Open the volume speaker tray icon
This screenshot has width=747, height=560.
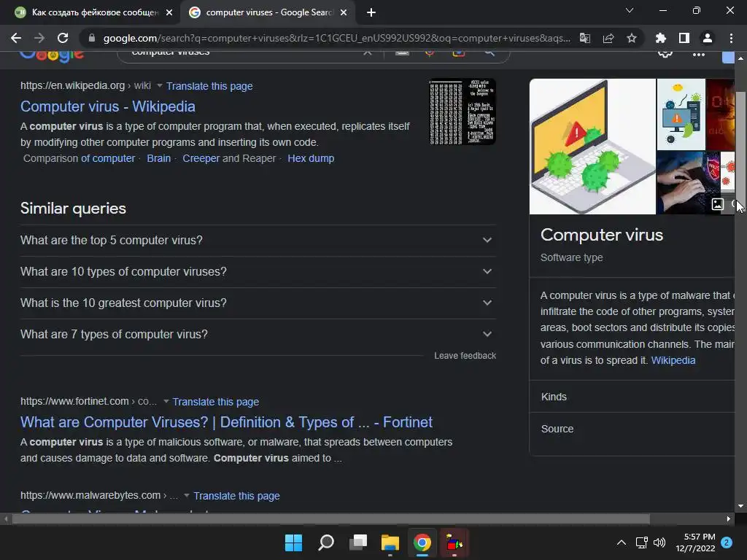[x=659, y=542]
